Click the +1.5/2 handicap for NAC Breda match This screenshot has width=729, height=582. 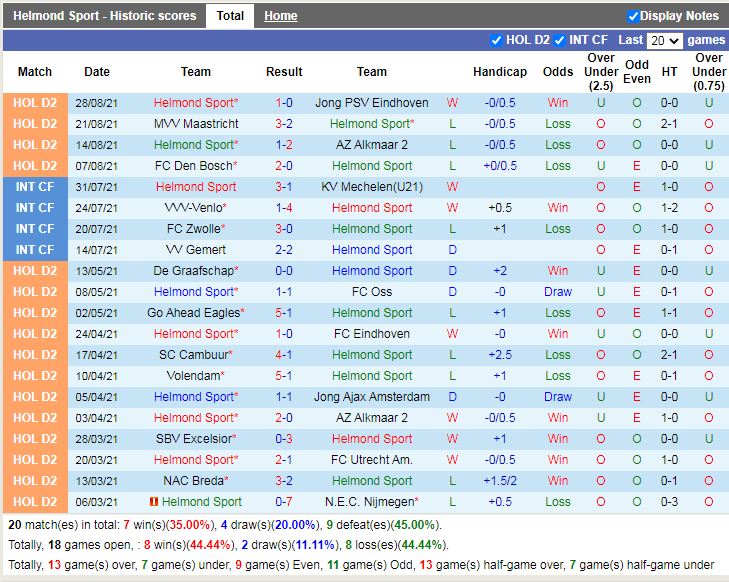pos(500,481)
